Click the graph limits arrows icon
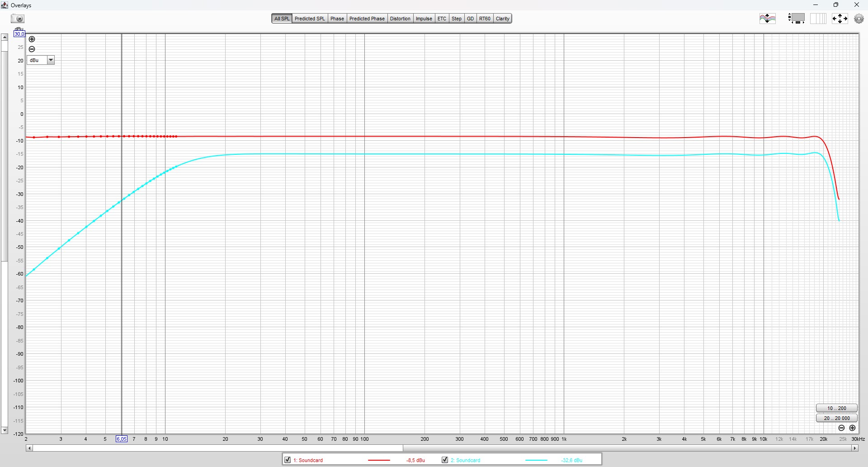Viewport: 868px width, 467px height. click(840, 19)
